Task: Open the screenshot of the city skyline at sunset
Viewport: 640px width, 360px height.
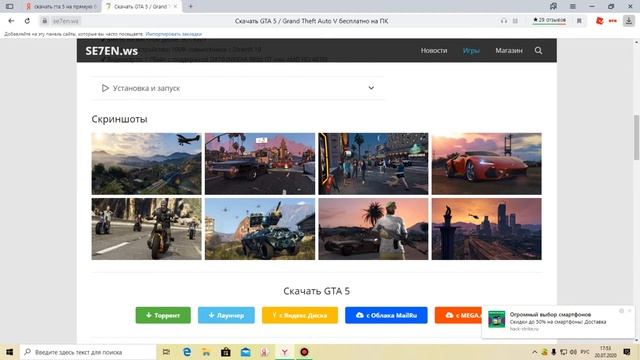Action: point(487,229)
